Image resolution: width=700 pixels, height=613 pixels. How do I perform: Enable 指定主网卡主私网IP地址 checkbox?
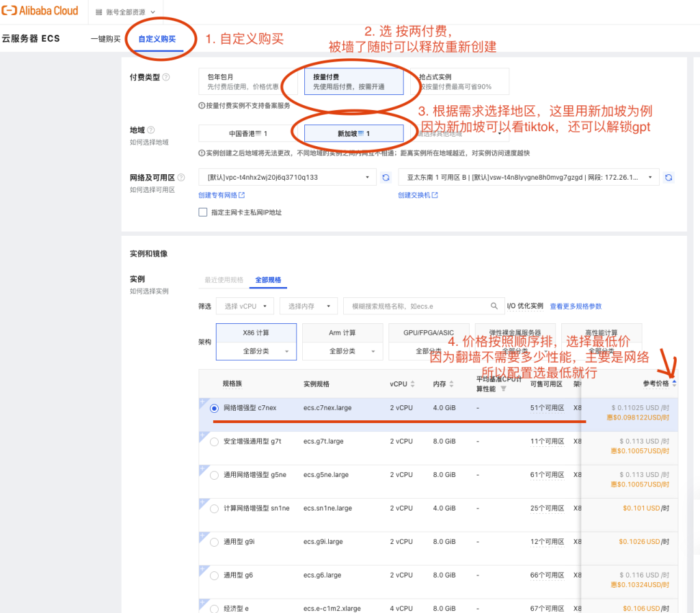coord(202,213)
